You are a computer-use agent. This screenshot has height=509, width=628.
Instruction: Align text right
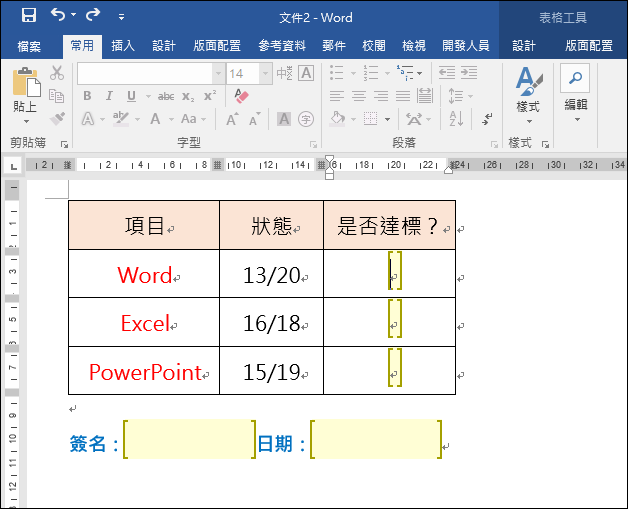pyautogui.click(x=380, y=96)
